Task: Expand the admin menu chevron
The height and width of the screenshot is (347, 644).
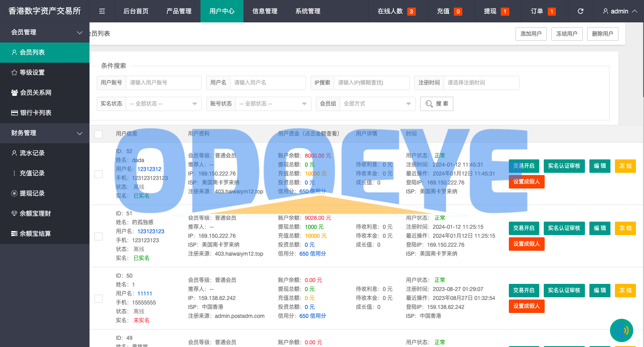Action: click(634, 11)
